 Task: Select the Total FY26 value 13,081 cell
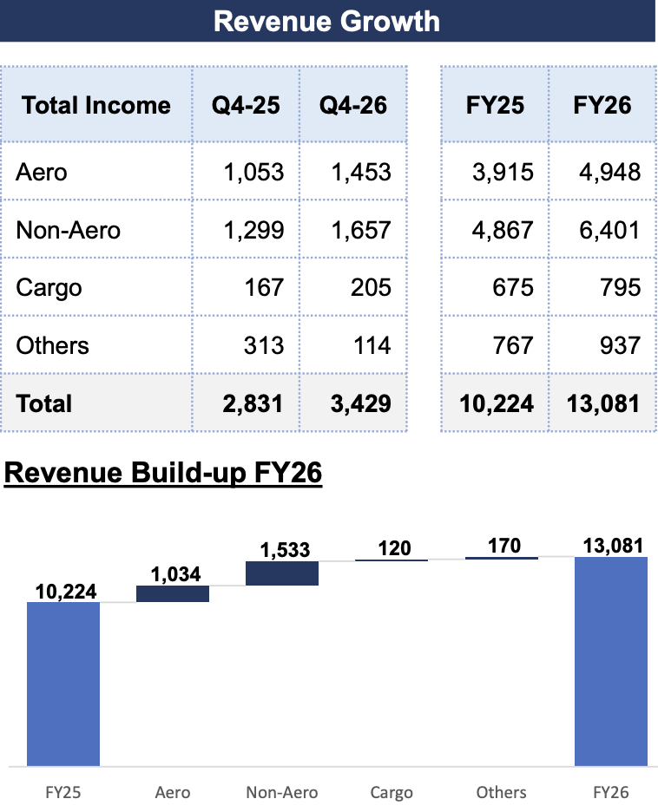(603, 403)
